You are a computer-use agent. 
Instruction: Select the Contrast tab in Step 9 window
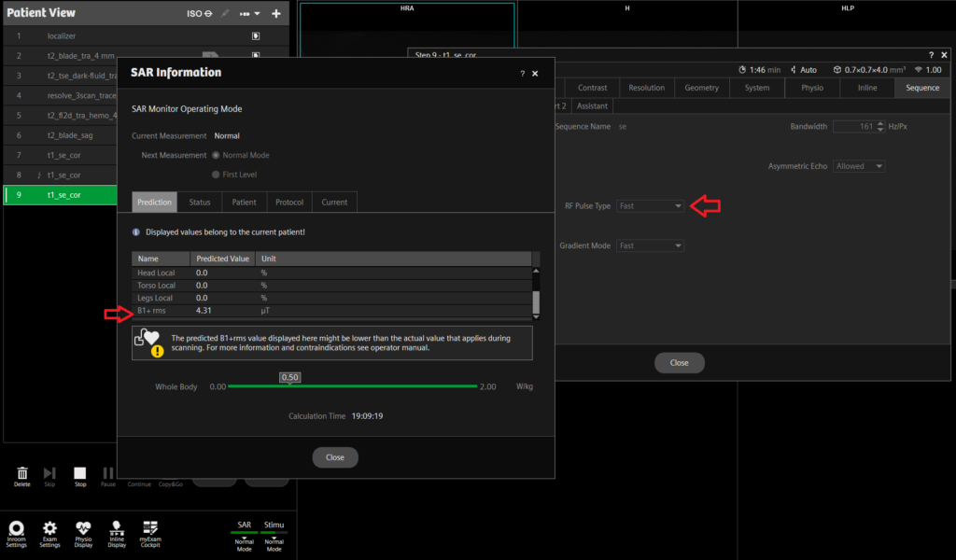(x=592, y=88)
